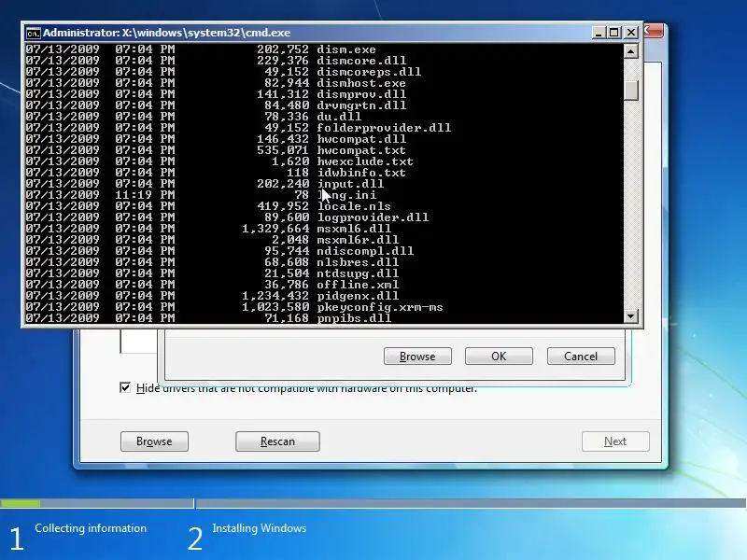
Task: Click the hwcompat.txt entry
Action: pyautogui.click(x=361, y=150)
